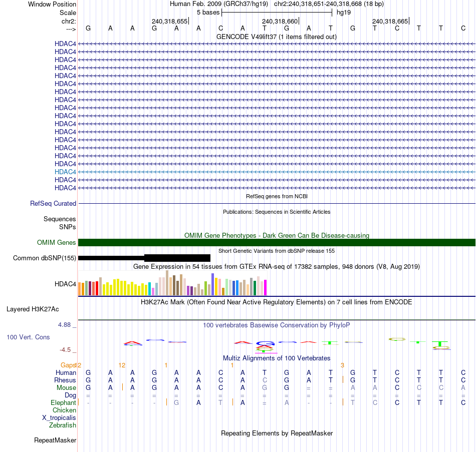Click the Sequences track label
476x452 pixels.
click(60, 219)
